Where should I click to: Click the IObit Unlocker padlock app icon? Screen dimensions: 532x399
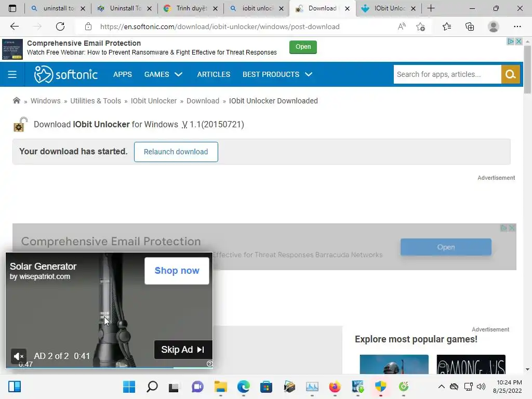[20, 124]
